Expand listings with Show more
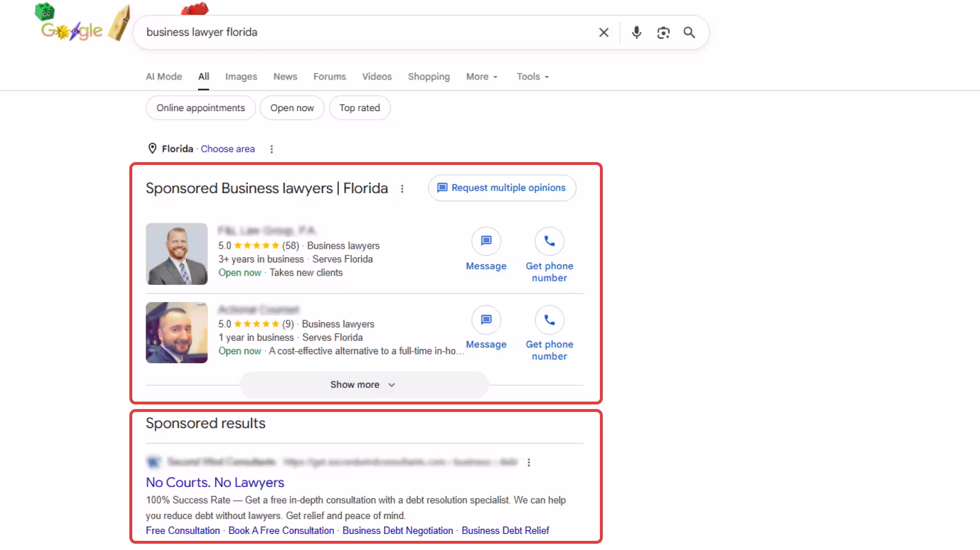Image resolution: width=980 pixels, height=550 pixels. pos(364,385)
